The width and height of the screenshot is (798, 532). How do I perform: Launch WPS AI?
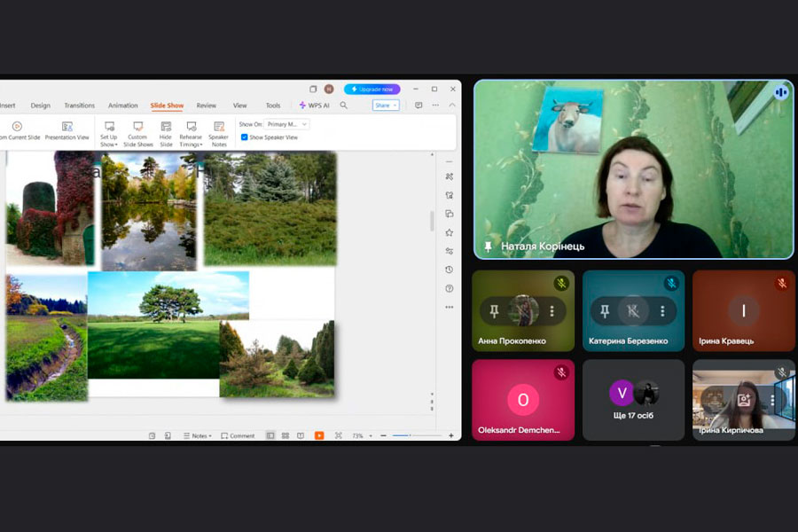point(315,106)
